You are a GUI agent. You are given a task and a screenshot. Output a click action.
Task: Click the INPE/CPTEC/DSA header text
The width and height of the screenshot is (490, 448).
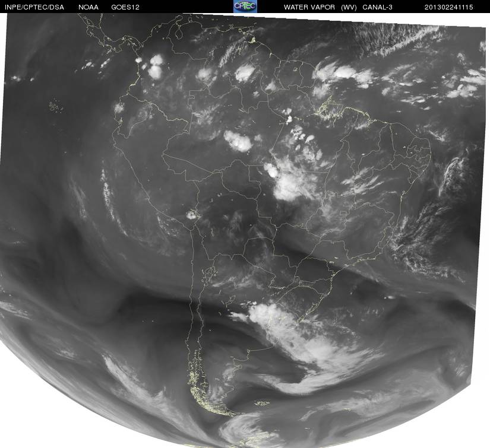click(34, 7)
